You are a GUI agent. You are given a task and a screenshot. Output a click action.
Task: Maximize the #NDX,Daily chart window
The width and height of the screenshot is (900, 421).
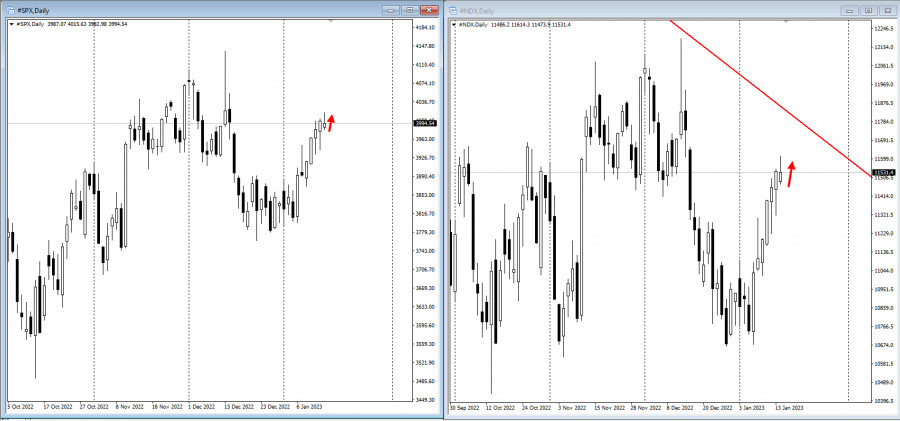pos(868,9)
